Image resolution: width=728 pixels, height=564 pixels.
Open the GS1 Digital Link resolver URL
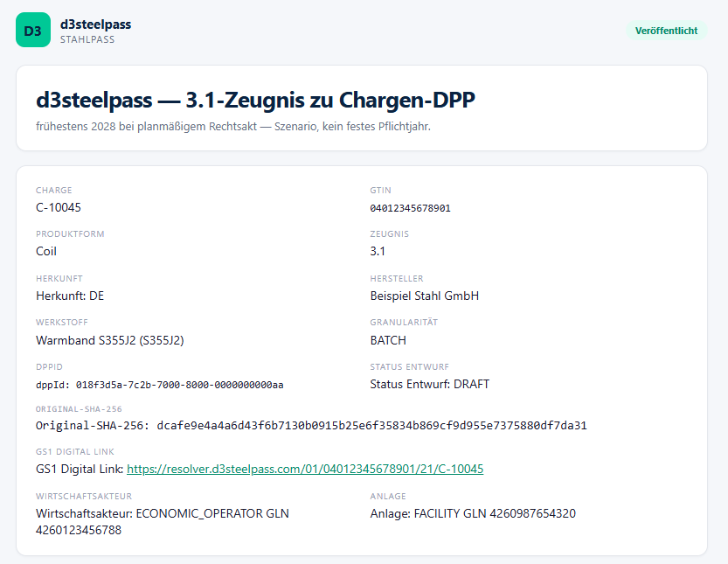coord(305,469)
